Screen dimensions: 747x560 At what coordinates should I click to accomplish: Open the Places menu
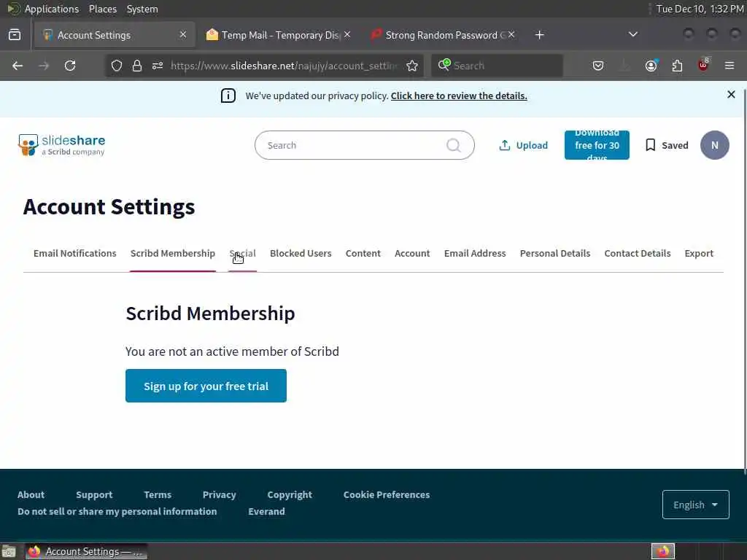tap(102, 9)
